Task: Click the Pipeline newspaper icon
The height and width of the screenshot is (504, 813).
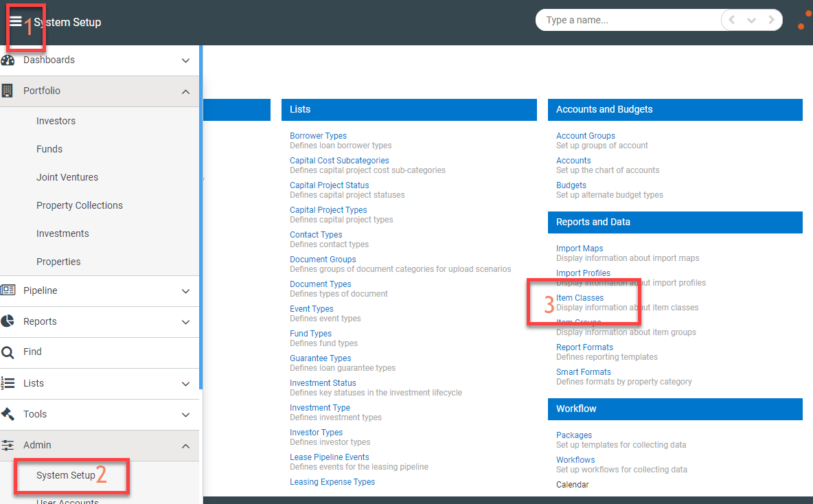Action: point(8,290)
